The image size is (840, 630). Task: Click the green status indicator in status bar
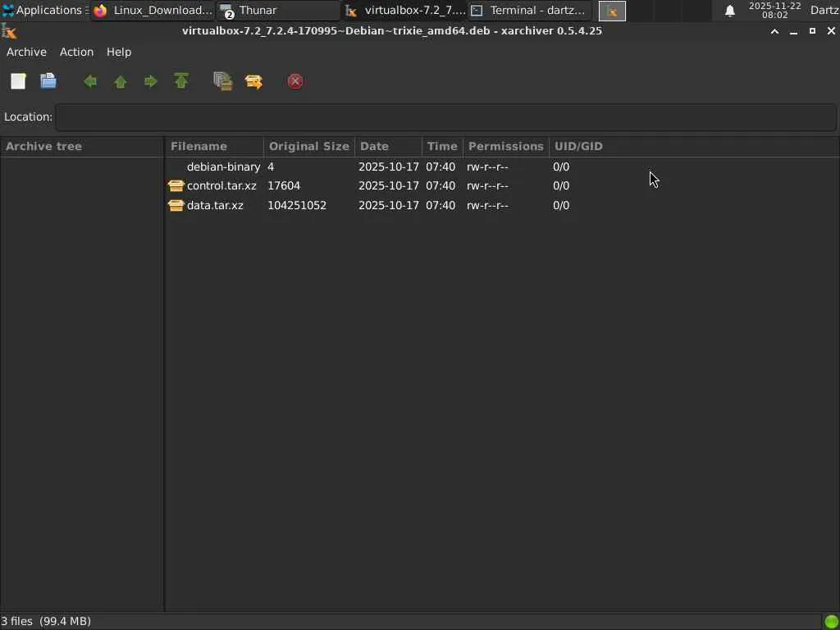832,622
